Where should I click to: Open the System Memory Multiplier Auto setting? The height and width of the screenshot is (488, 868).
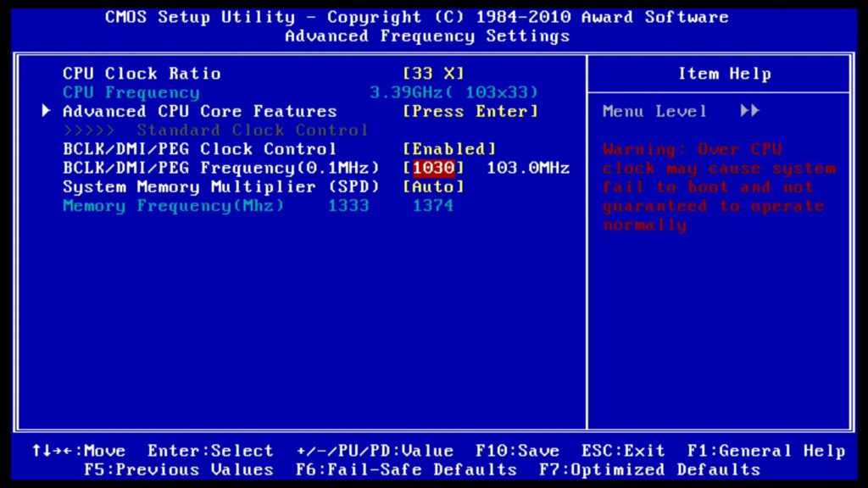[x=433, y=186]
